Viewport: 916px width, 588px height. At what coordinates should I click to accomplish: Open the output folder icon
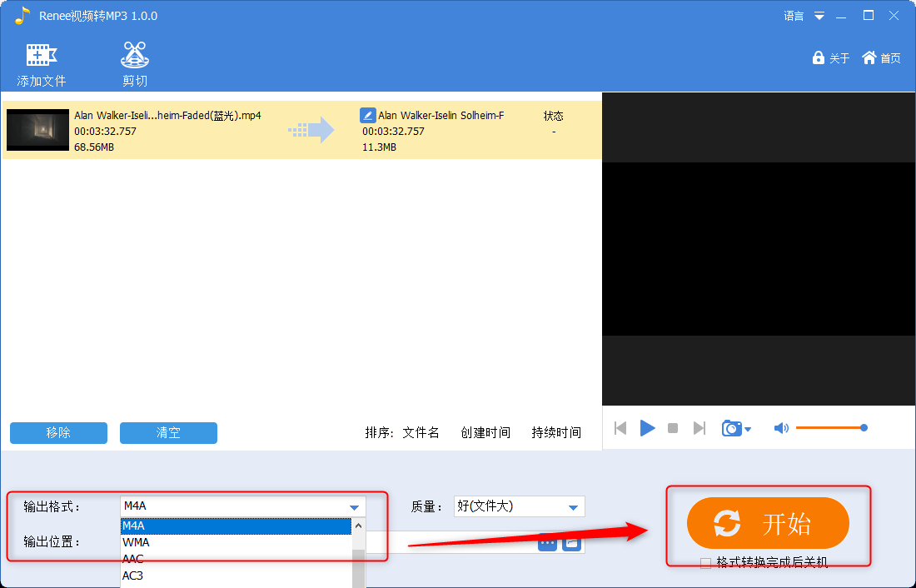click(x=571, y=543)
